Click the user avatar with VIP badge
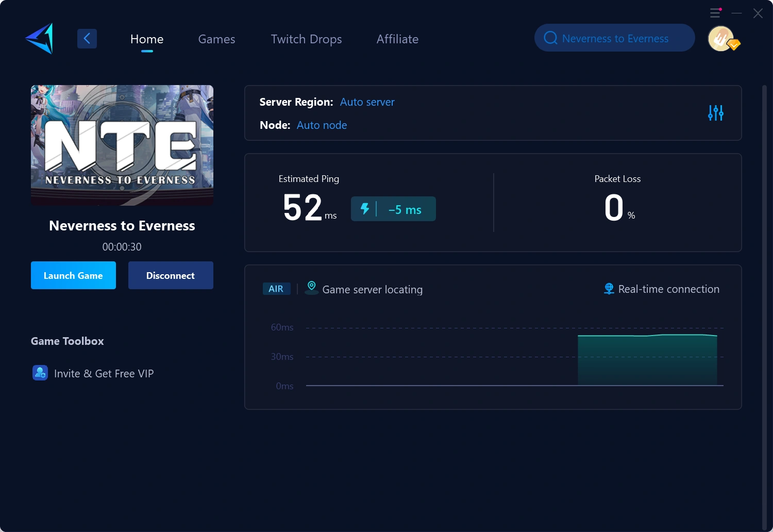This screenshot has width=773, height=532. (721, 38)
